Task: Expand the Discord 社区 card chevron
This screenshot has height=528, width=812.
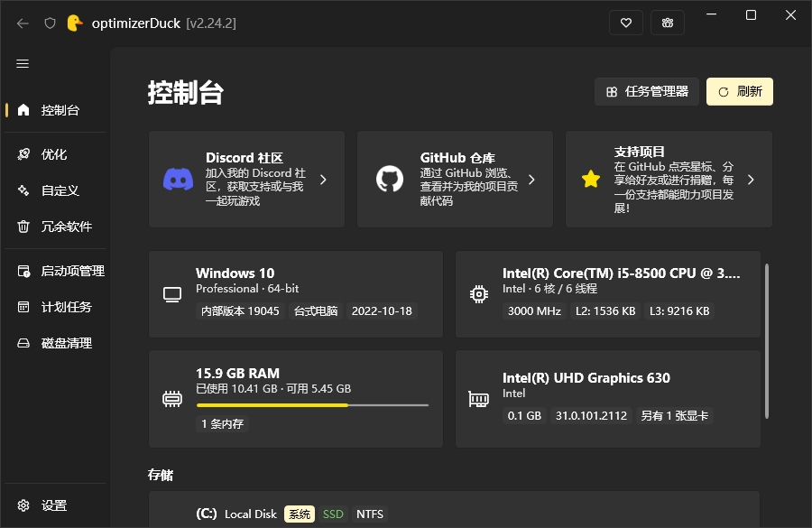Action: (x=323, y=180)
